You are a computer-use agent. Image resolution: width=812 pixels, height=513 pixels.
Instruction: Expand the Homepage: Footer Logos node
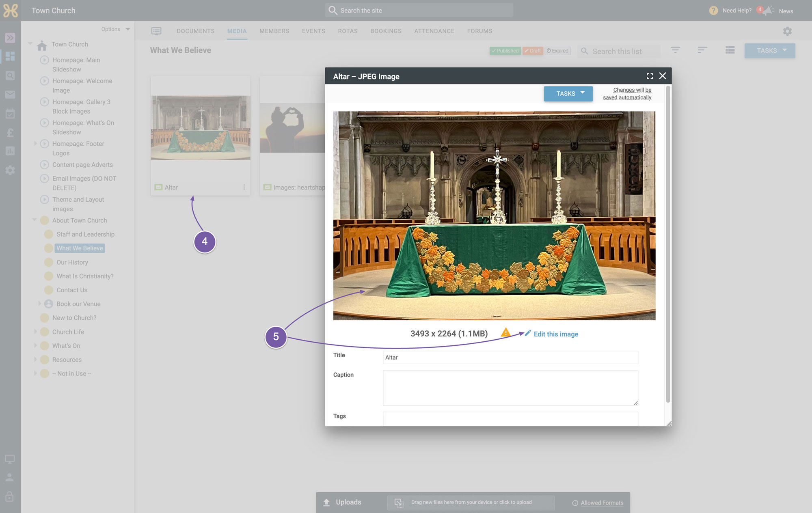[x=35, y=143]
